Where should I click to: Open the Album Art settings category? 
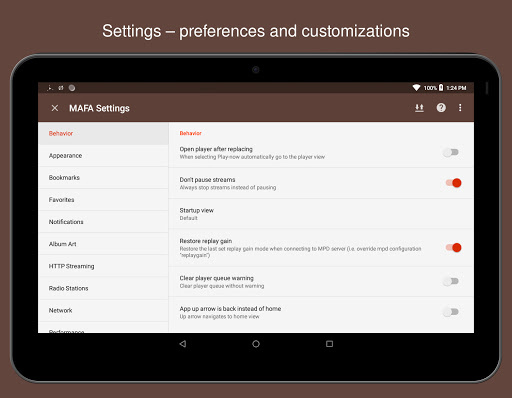pyautogui.click(x=103, y=244)
